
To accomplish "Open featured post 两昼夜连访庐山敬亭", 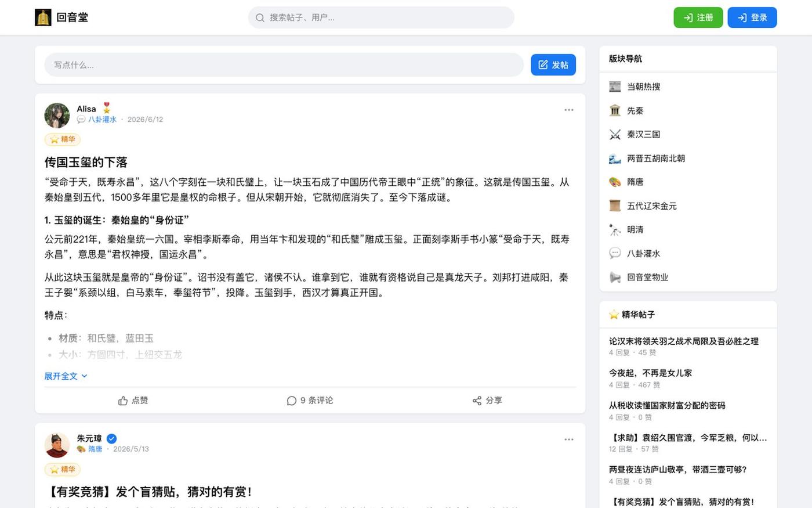I will pyautogui.click(x=678, y=470).
